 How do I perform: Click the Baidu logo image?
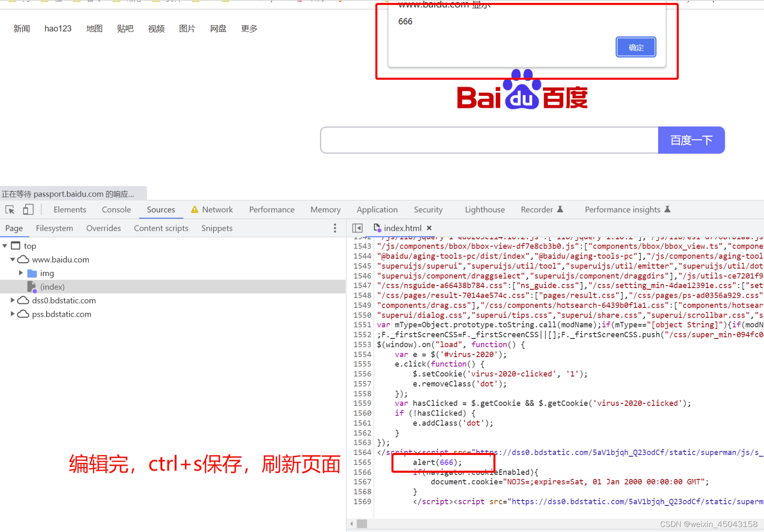pos(522,90)
